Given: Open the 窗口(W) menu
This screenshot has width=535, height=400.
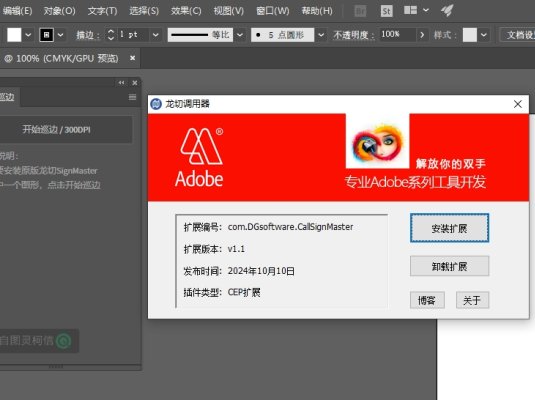Looking at the screenshot, I should [x=273, y=11].
